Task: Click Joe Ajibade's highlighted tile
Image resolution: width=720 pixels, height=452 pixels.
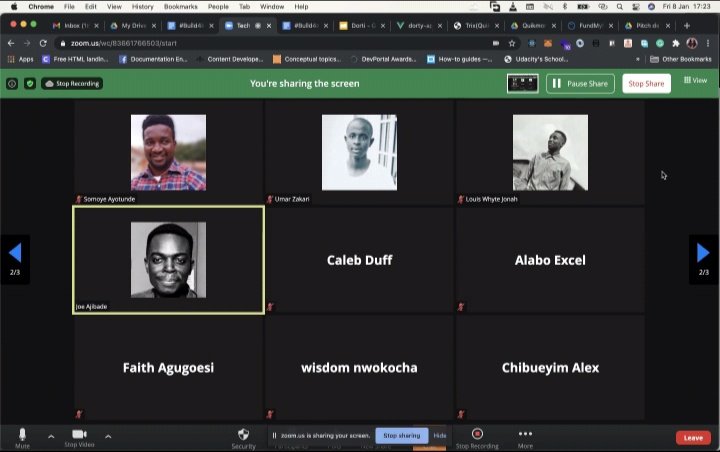Action: (168, 260)
